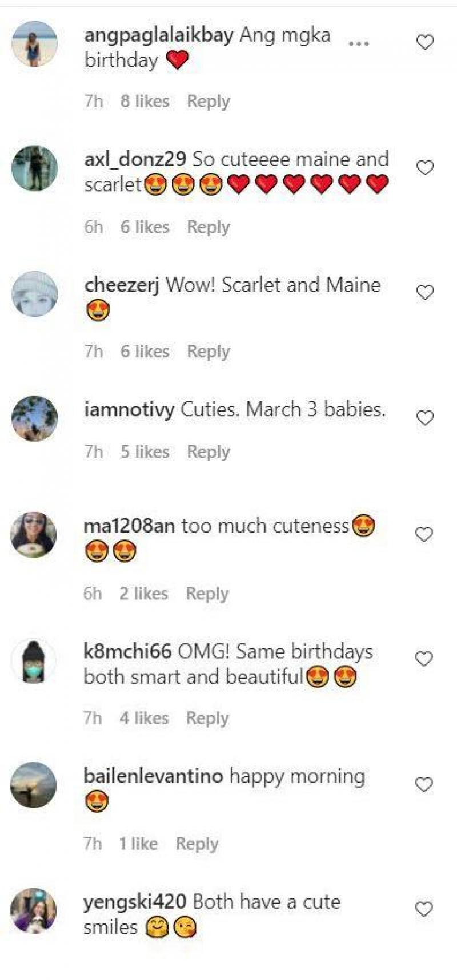Open the three-dot options on angpaglalaikbay's comment

tap(358, 43)
